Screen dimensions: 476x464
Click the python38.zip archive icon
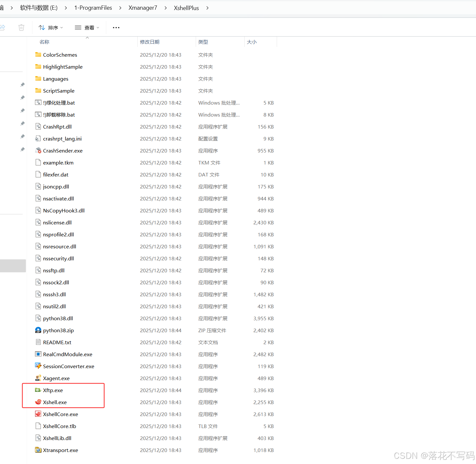(38, 330)
